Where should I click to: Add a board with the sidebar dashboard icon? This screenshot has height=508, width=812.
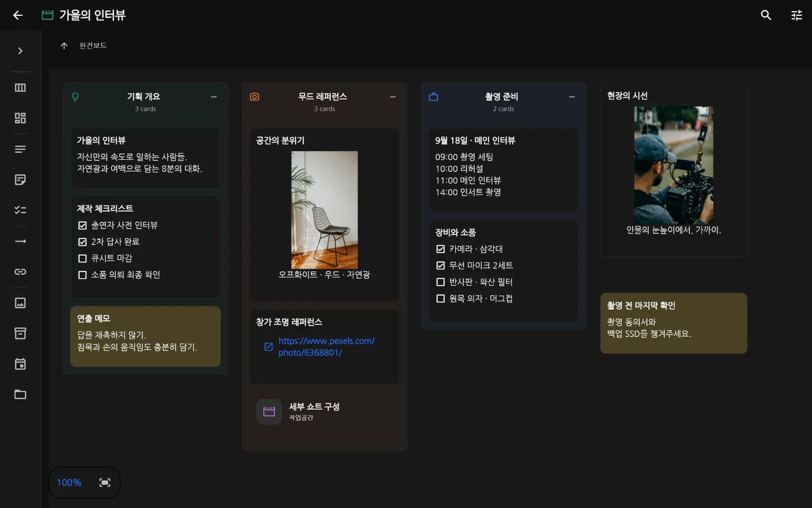point(20,118)
